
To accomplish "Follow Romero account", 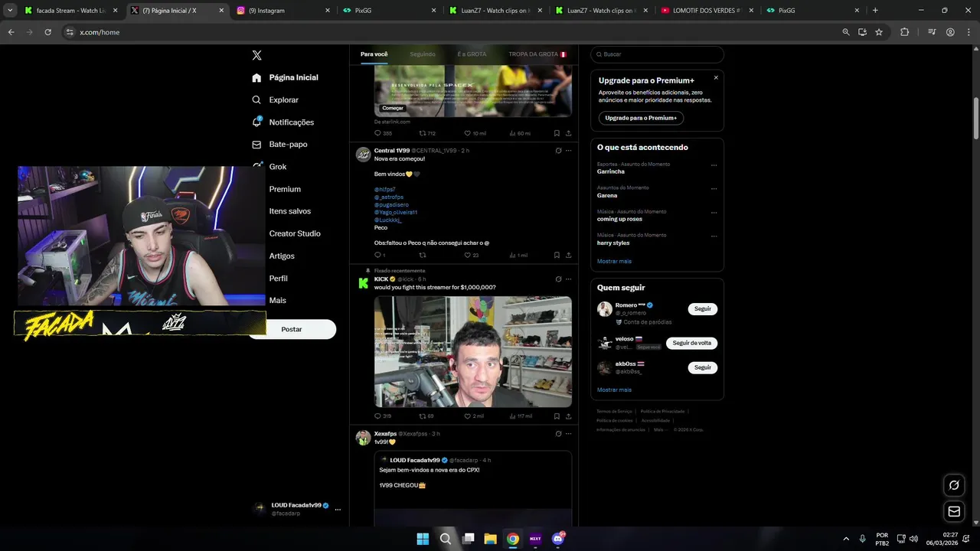I will pyautogui.click(x=703, y=309).
